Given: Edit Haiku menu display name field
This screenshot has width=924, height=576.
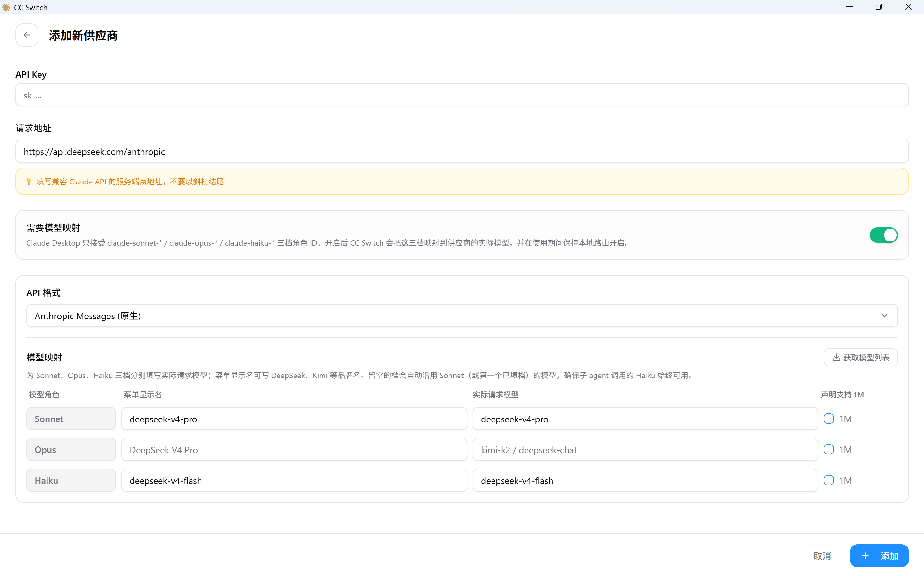Looking at the screenshot, I should [x=294, y=480].
